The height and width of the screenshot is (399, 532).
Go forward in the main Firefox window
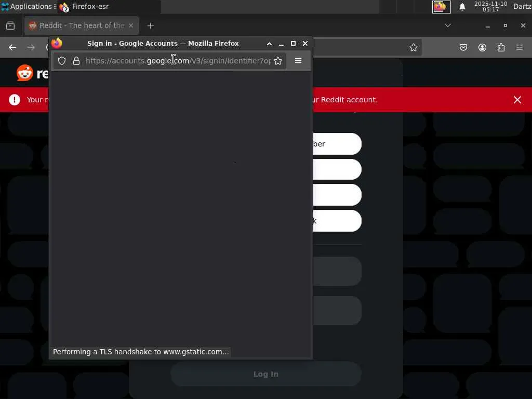tap(31, 47)
